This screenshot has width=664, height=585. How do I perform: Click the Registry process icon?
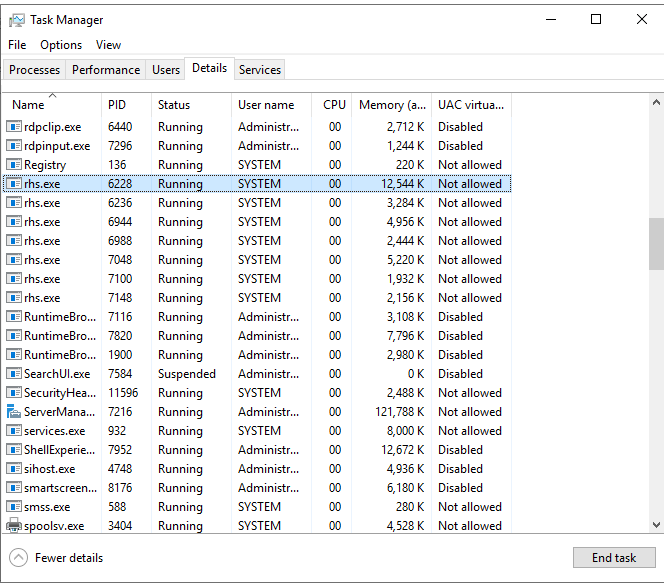tap(14, 165)
